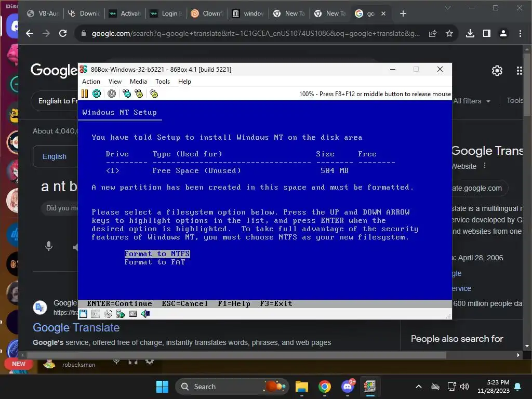Image resolution: width=532 pixels, height=399 pixels.
Task: Switch to the Clownfish tab
Action: coord(207,14)
